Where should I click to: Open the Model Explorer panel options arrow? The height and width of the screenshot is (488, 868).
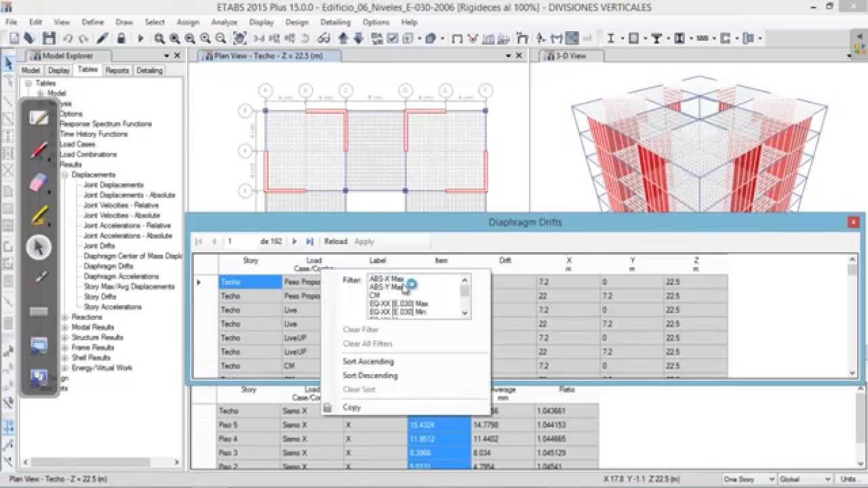(166, 56)
